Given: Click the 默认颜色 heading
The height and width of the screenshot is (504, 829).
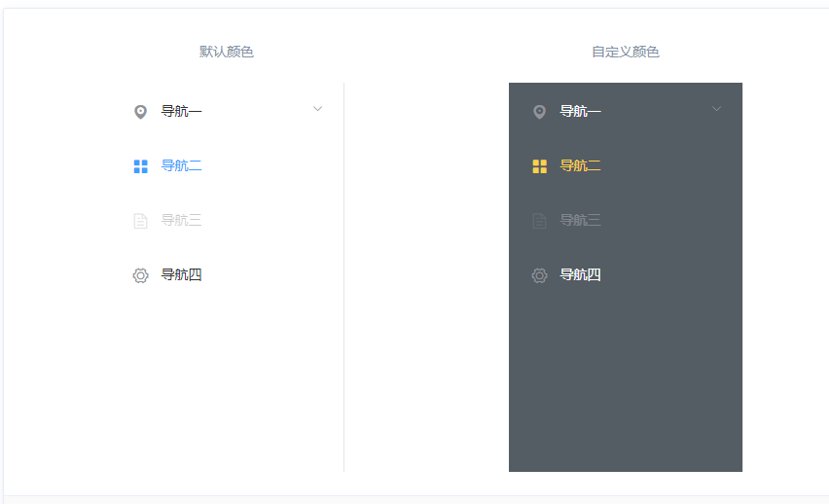Looking at the screenshot, I should [x=227, y=52].
